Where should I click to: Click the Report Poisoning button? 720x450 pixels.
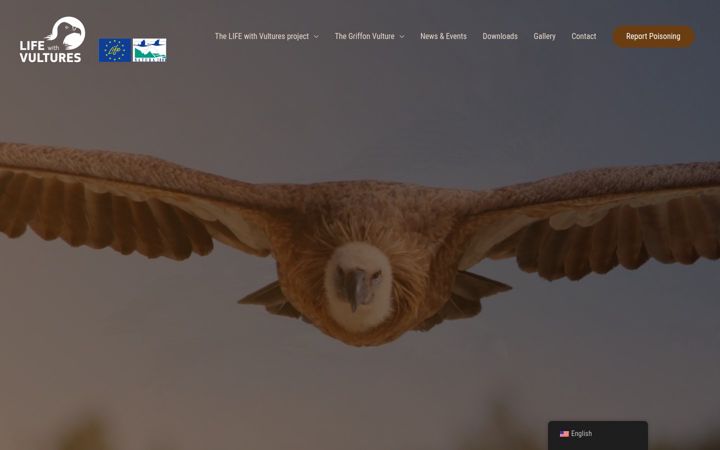click(x=653, y=36)
